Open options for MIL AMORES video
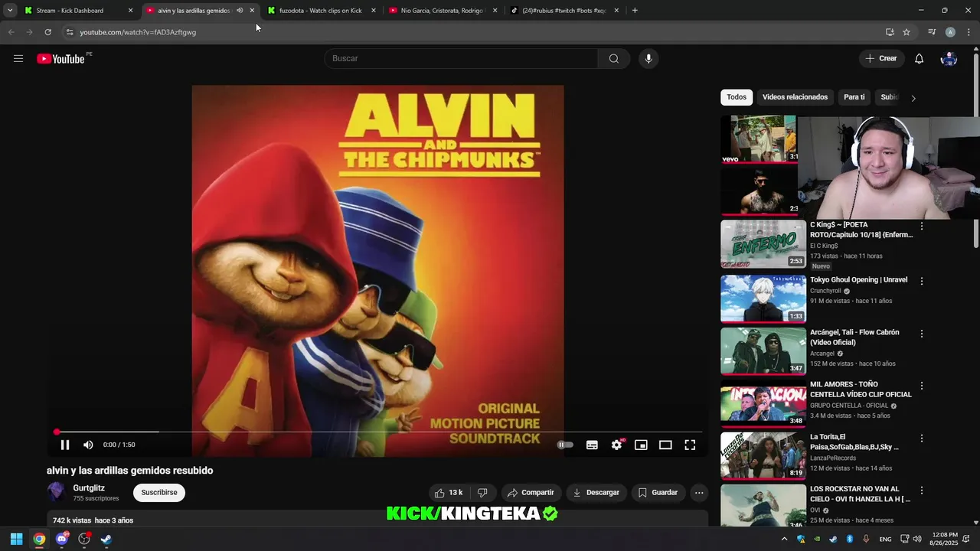 pos(922,386)
